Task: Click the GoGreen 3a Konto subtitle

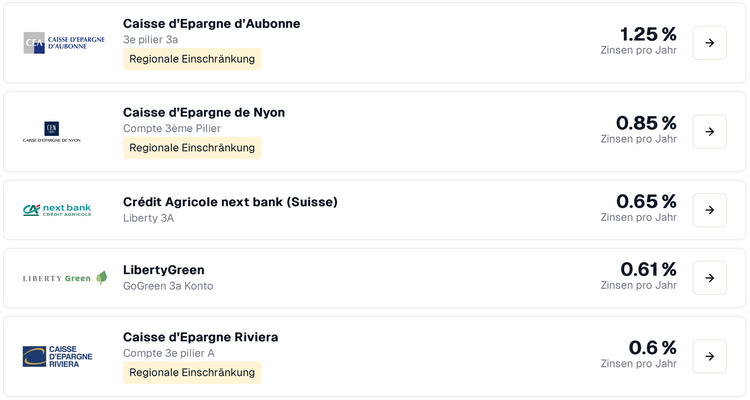Action: click(168, 286)
